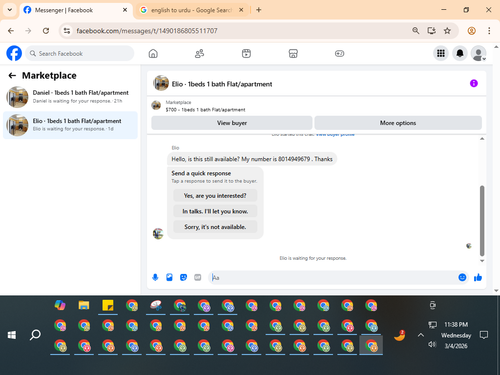Open the zoom magnifier icon in address bar

point(415,31)
